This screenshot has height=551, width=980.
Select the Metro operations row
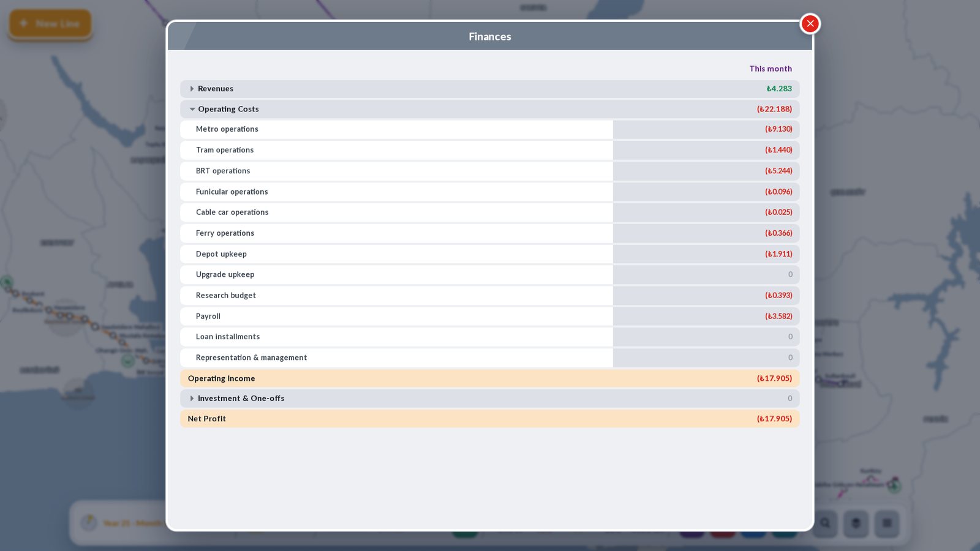[x=489, y=129]
